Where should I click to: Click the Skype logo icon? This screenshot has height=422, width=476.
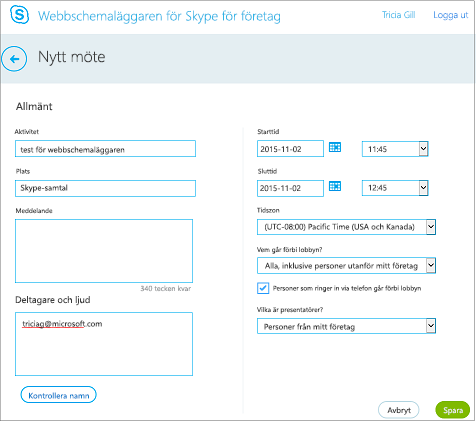[19, 15]
